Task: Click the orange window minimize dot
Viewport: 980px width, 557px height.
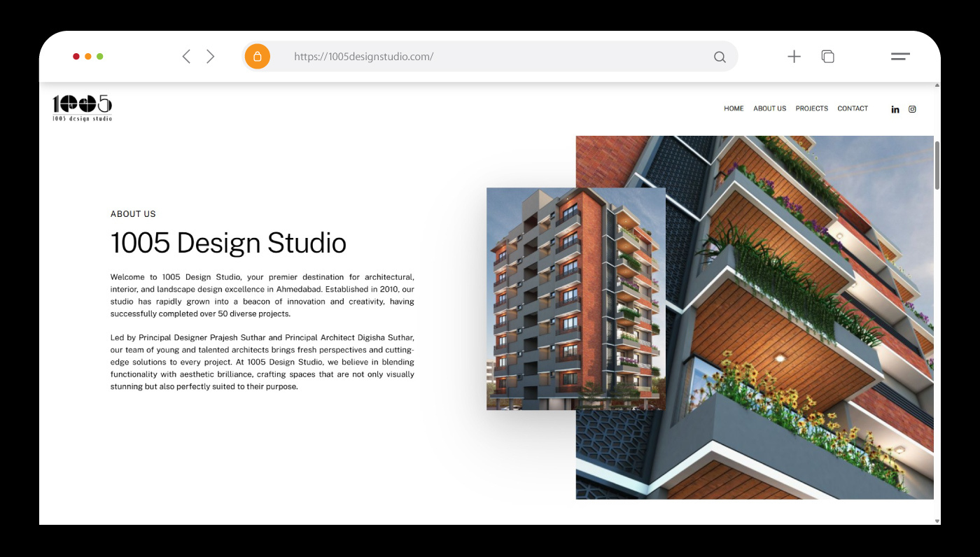Action: click(x=88, y=57)
